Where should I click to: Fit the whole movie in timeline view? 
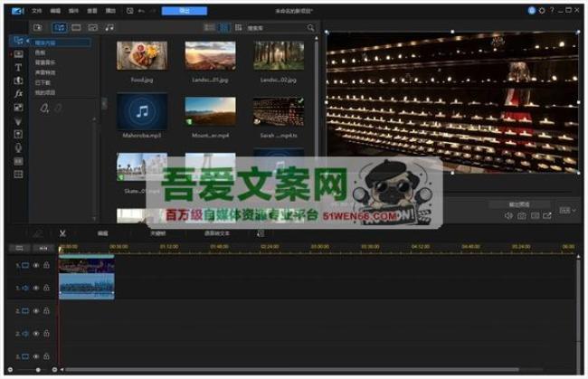pyautogui.click(x=43, y=248)
